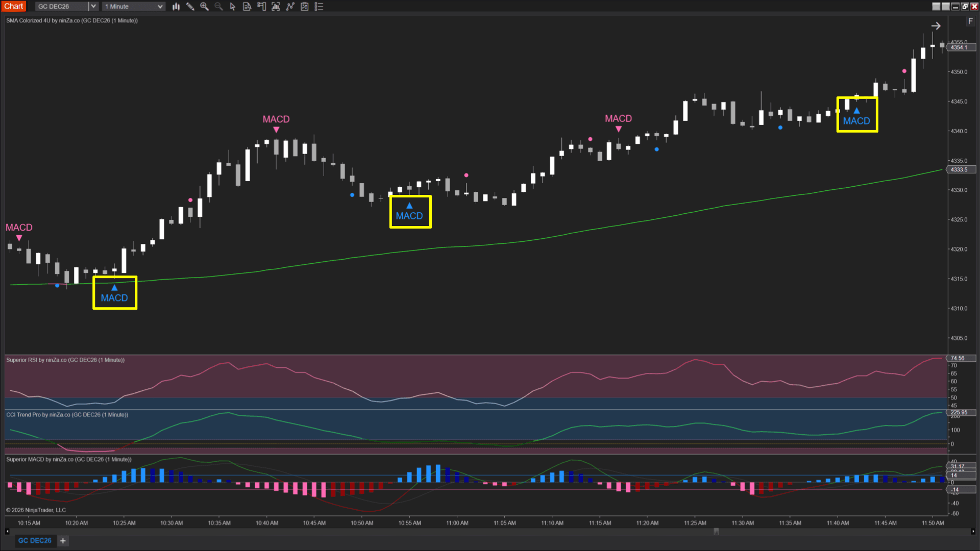Click the 10:25 AM time axis label
980x551 pixels.
(x=124, y=523)
